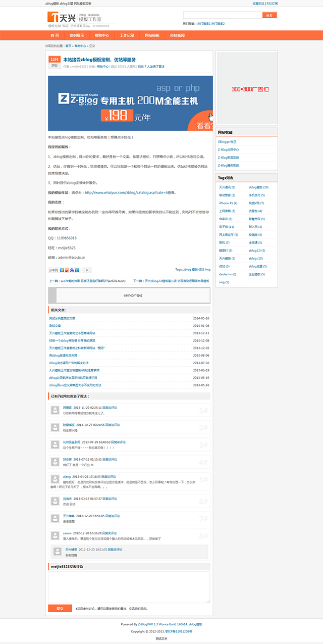Viewport: 323px width, 644px height.
Task: Click the RSS订阅 link at the top
Action: (273, 3)
